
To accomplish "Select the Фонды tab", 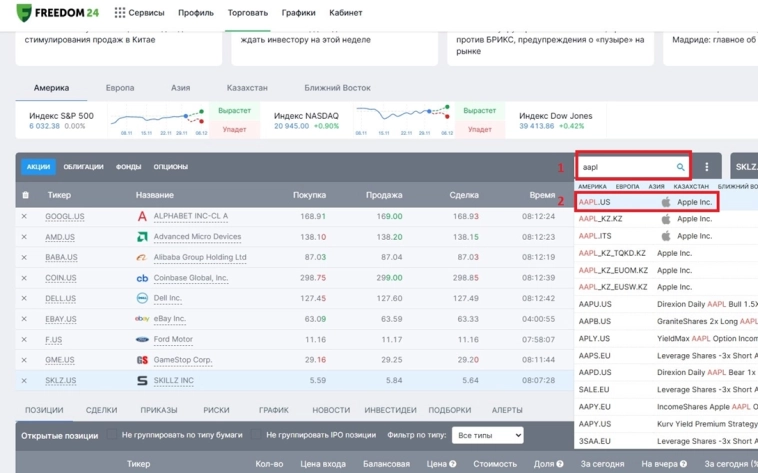I will 129,167.
